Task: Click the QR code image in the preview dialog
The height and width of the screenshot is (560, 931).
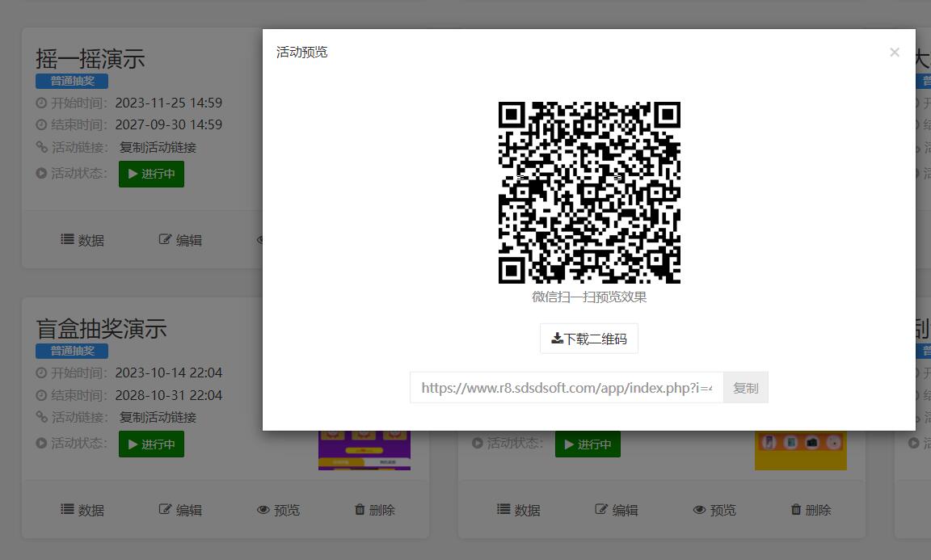Action: (x=589, y=192)
